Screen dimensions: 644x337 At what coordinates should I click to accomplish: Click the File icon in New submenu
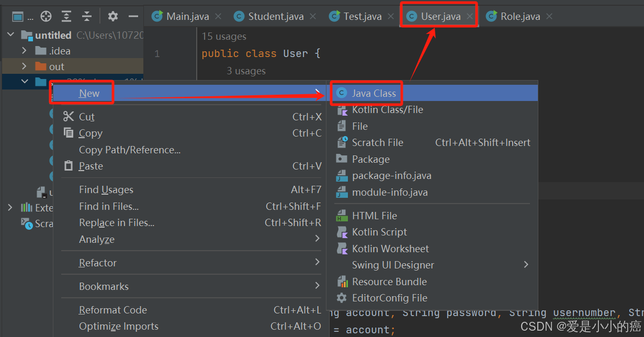342,126
